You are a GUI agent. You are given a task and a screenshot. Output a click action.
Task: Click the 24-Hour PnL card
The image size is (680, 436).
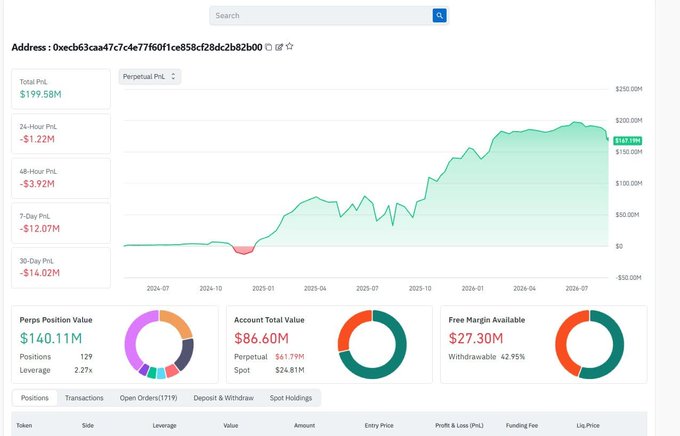[x=61, y=134]
